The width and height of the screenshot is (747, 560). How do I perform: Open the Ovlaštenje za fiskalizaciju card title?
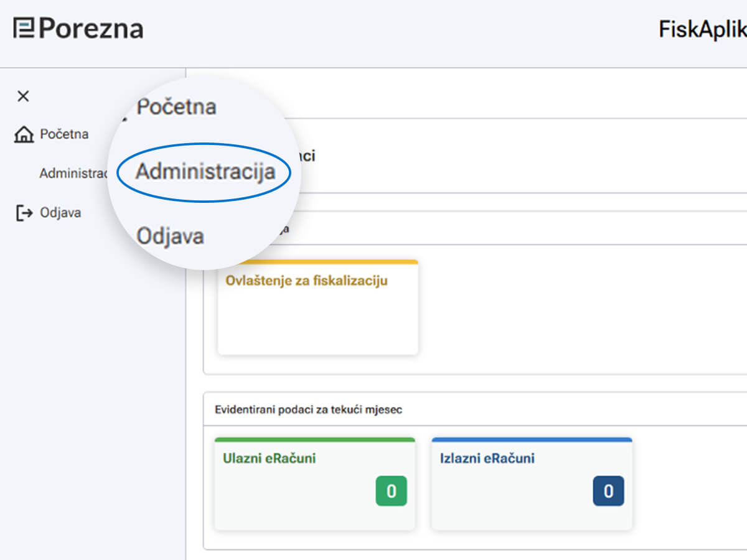[306, 281]
